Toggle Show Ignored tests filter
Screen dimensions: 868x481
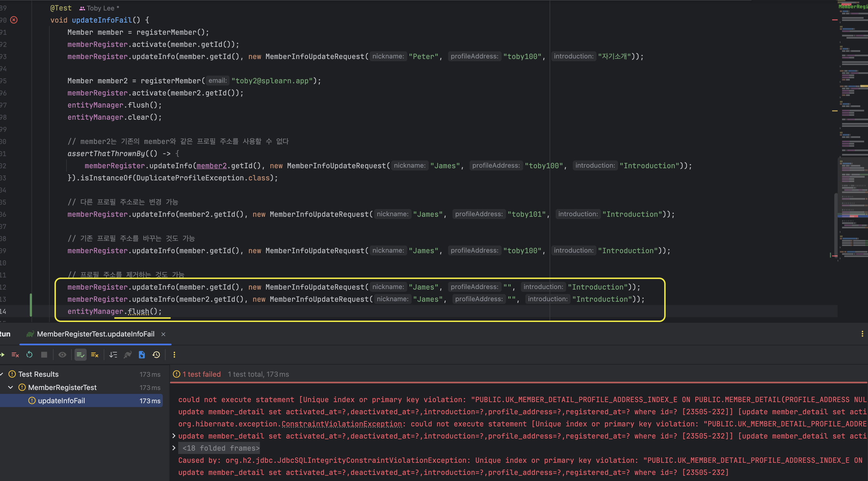point(95,355)
